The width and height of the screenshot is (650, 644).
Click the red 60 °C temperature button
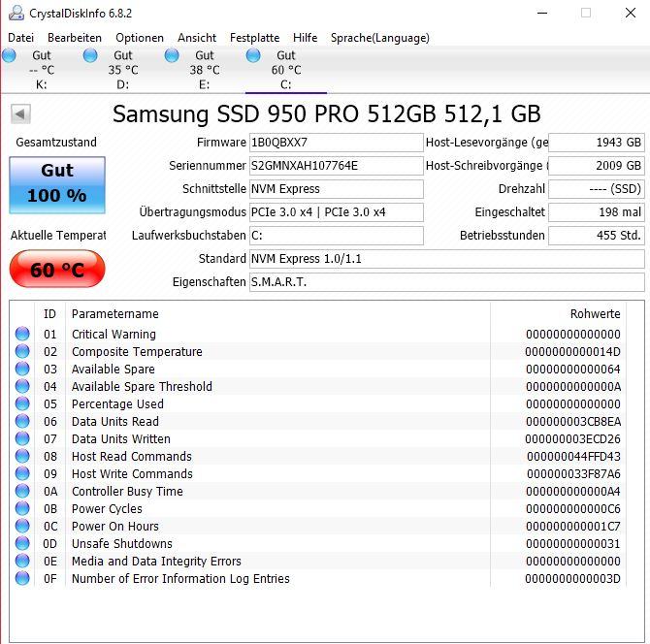point(57,269)
